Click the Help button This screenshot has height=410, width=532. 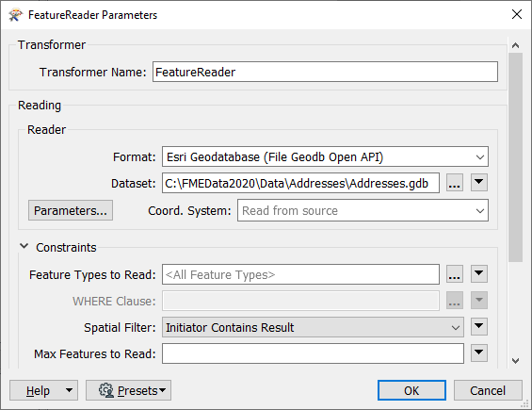coord(38,390)
